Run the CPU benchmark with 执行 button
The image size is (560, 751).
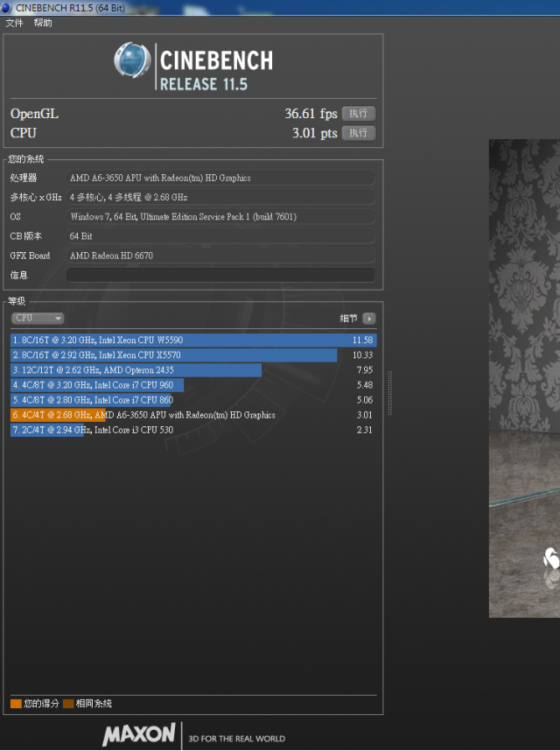tap(359, 133)
